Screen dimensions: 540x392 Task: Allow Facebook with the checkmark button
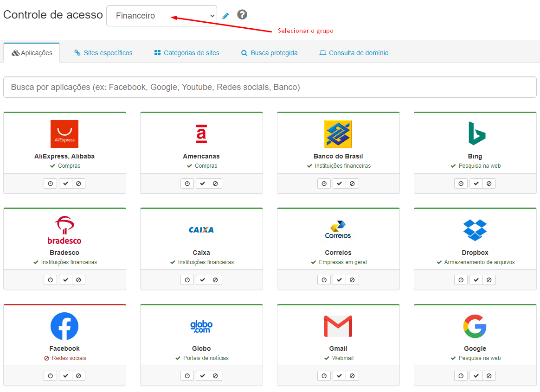point(65,376)
